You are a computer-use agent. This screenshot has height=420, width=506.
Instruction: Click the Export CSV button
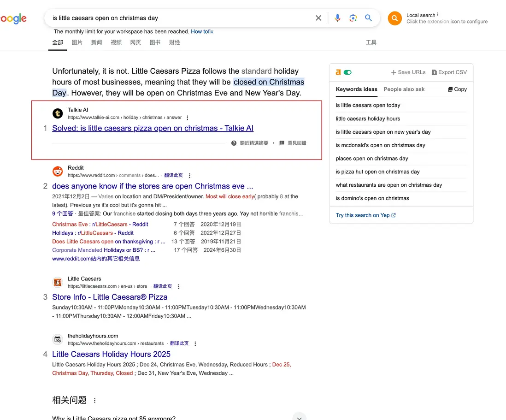(449, 72)
